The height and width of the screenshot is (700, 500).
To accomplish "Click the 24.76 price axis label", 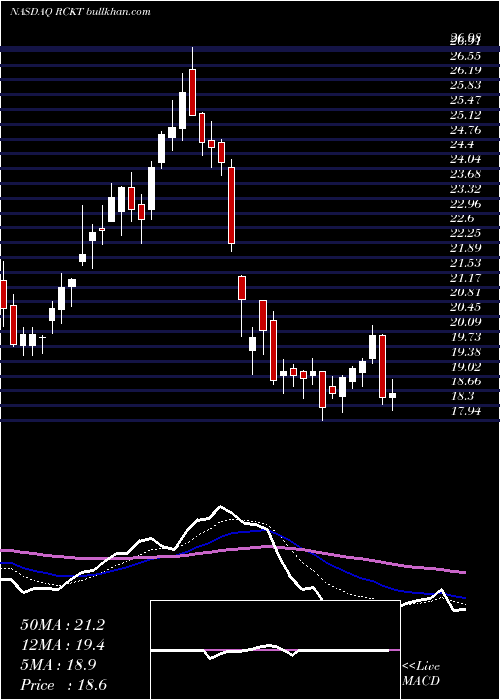I will point(468,130).
